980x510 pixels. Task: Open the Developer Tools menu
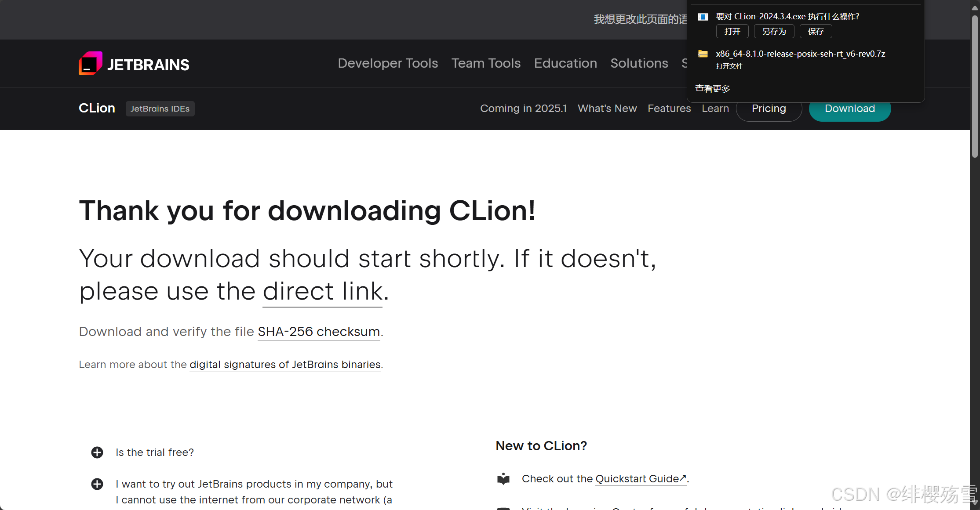click(388, 63)
